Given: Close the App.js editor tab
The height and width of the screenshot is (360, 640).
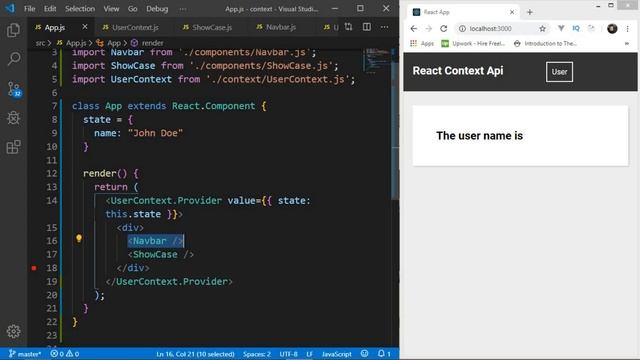Looking at the screenshot, I should pos(84,27).
